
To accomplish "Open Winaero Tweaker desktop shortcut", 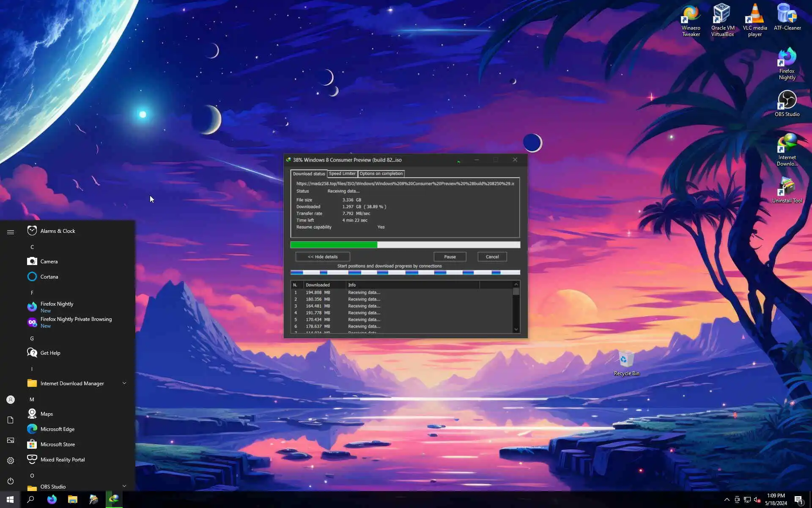I will coord(691,20).
